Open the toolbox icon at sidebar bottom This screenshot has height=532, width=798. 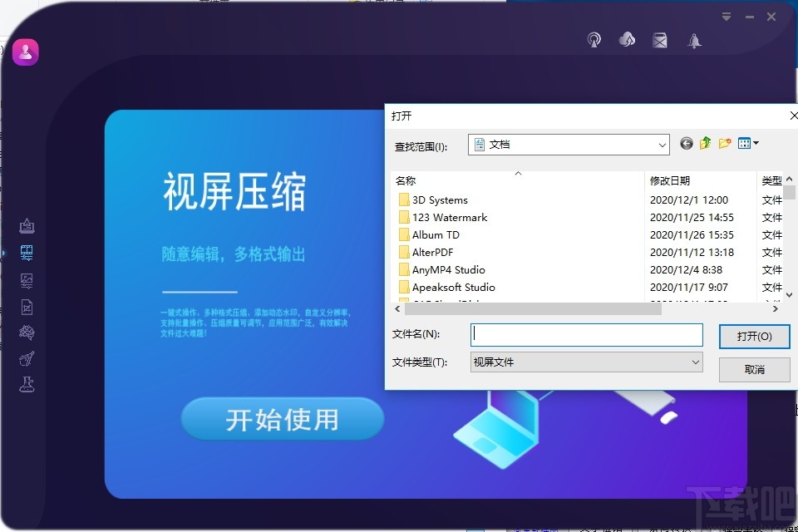(26, 384)
